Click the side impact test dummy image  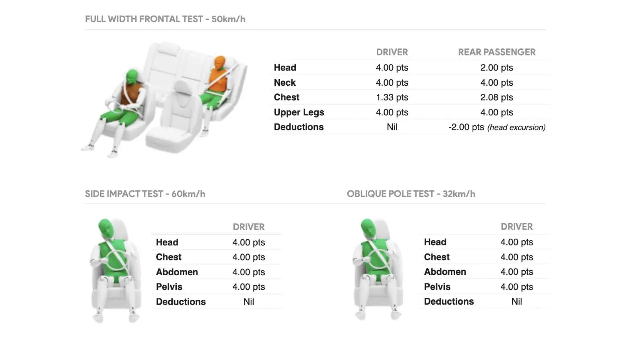(x=115, y=270)
